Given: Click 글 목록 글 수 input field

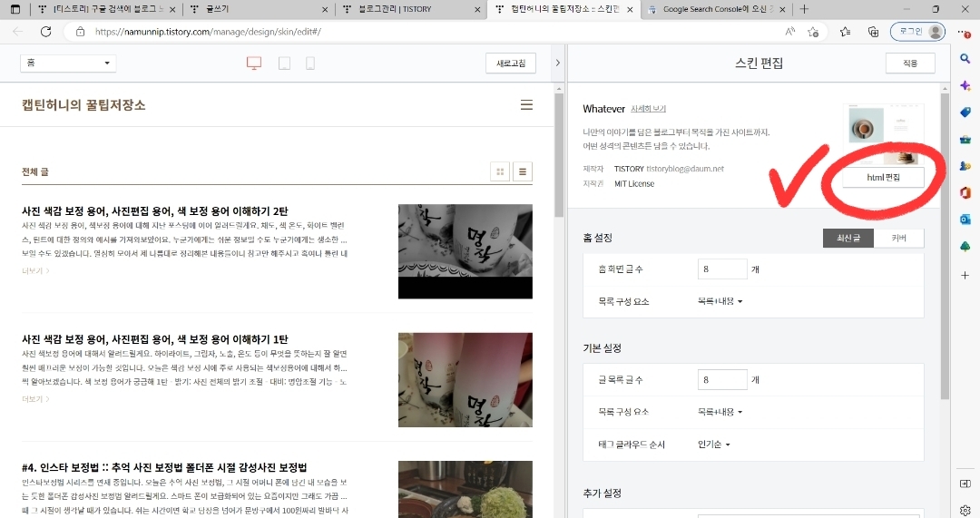Looking at the screenshot, I should point(722,379).
